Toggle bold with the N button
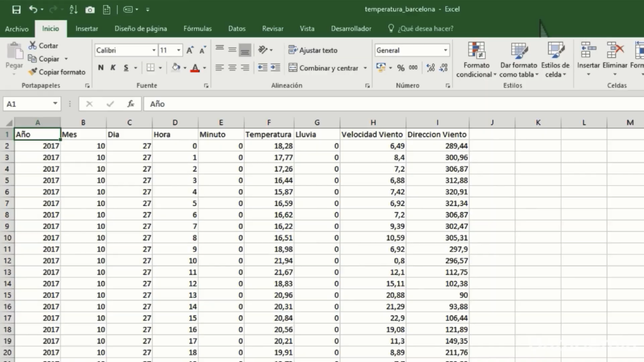 point(101,68)
